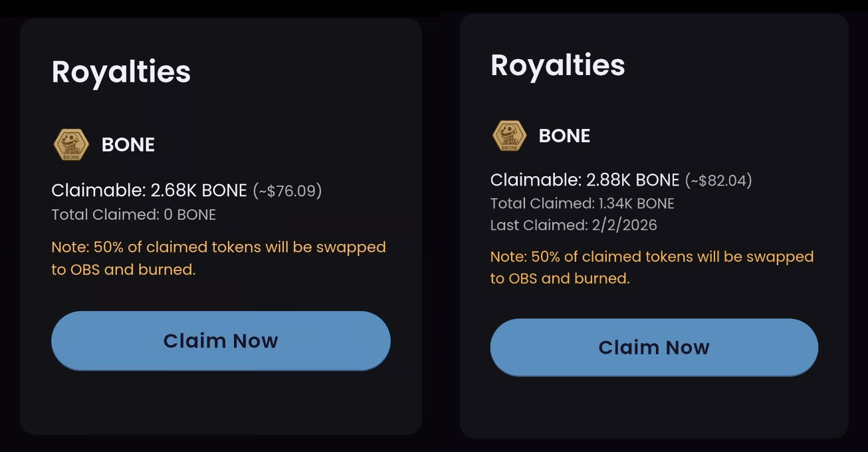This screenshot has width=868, height=452.
Task: Click the 2/2/2026 last claimed date
Action: pyautogui.click(x=624, y=225)
